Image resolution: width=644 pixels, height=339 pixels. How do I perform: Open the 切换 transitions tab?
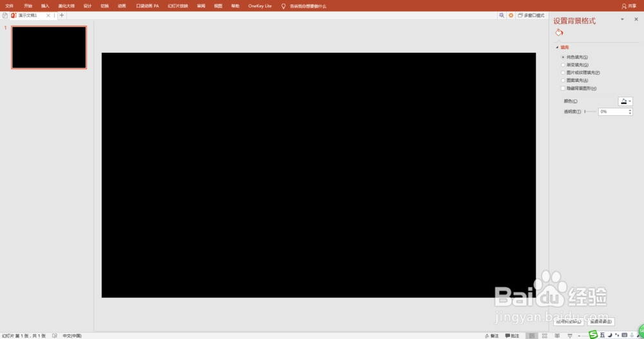[105, 6]
